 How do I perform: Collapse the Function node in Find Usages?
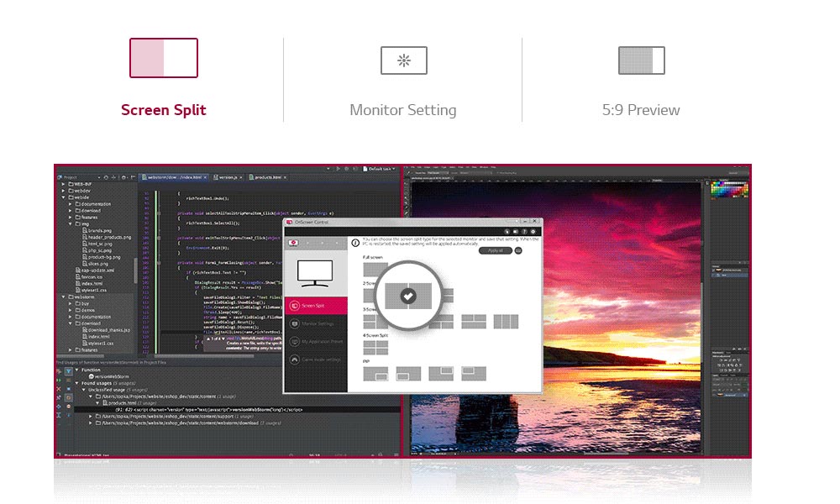(77, 370)
